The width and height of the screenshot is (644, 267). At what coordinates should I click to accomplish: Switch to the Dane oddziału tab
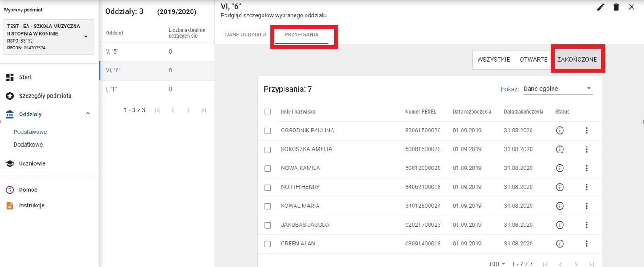click(x=246, y=35)
